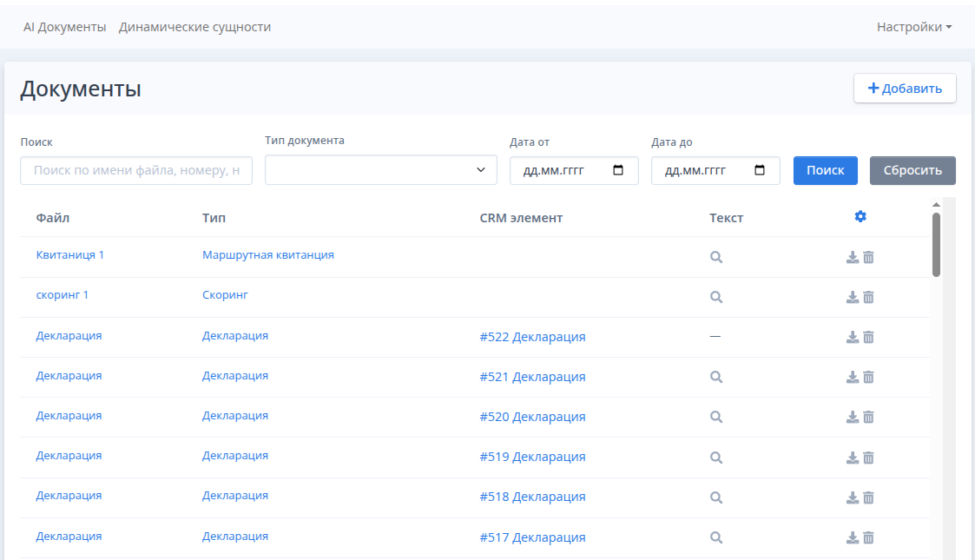This screenshot has width=975, height=560.
Task: Download the #520 Декларация document
Action: pos(853,417)
